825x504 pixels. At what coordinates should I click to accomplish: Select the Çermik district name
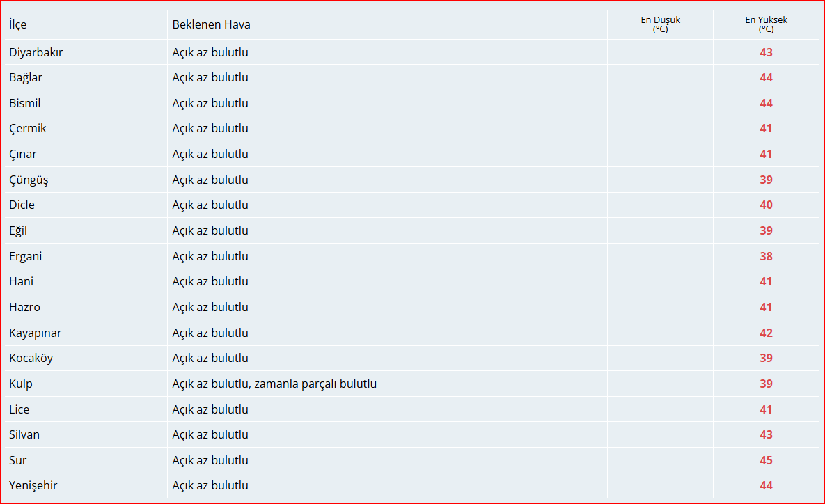click(28, 128)
